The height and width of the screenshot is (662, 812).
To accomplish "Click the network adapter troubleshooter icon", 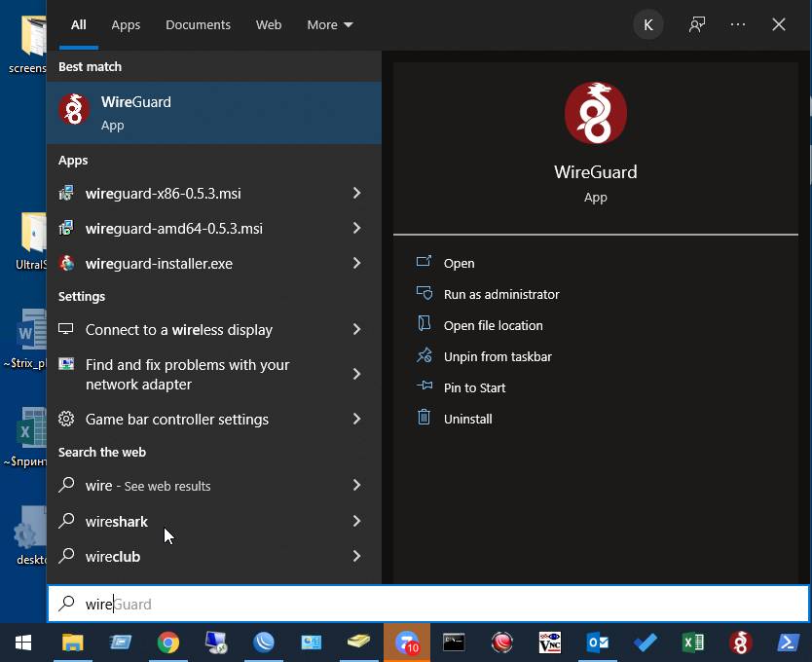I will click(x=66, y=364).
